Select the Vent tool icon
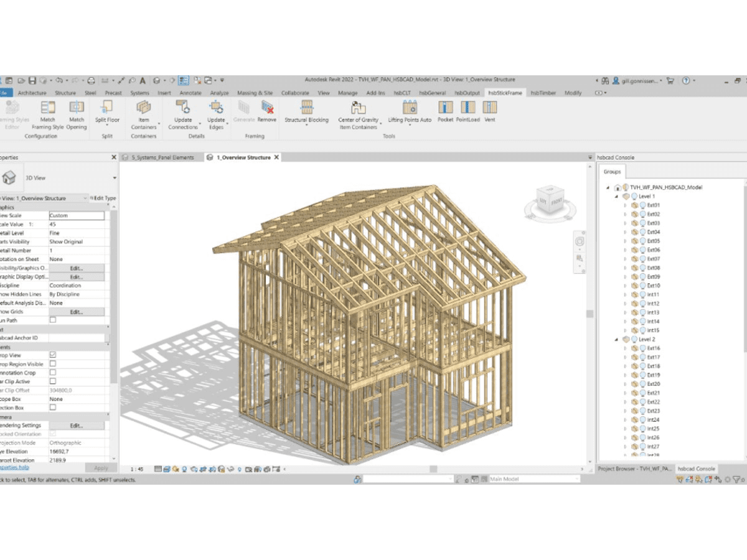This screenshot has width=747, height=560. (490, 108)
